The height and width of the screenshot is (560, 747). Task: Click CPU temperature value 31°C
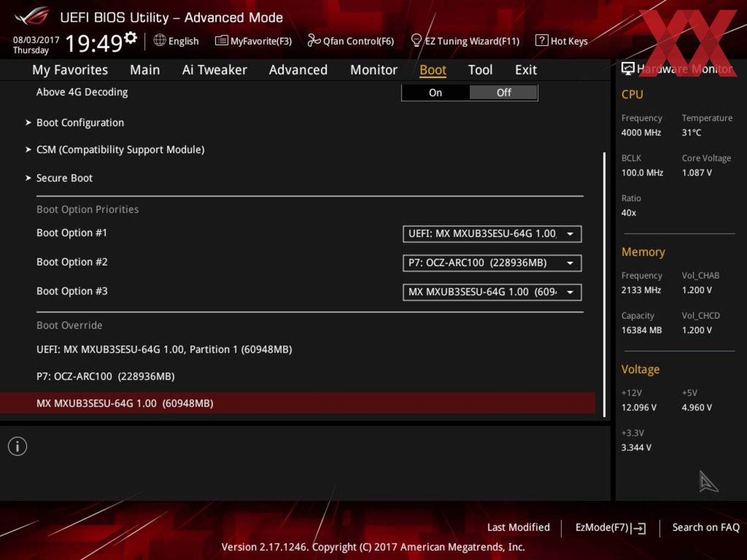(692, 132)
